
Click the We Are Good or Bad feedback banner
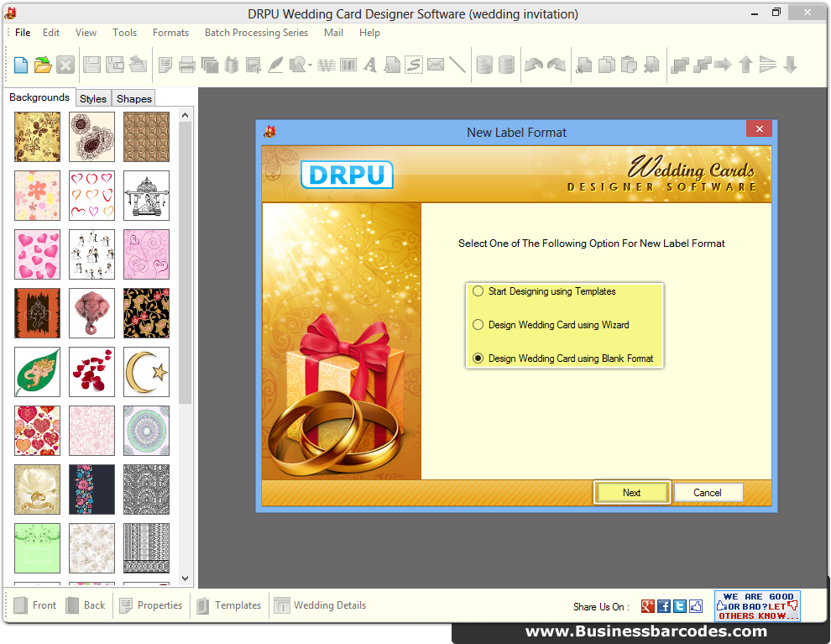tap(757, 606)
